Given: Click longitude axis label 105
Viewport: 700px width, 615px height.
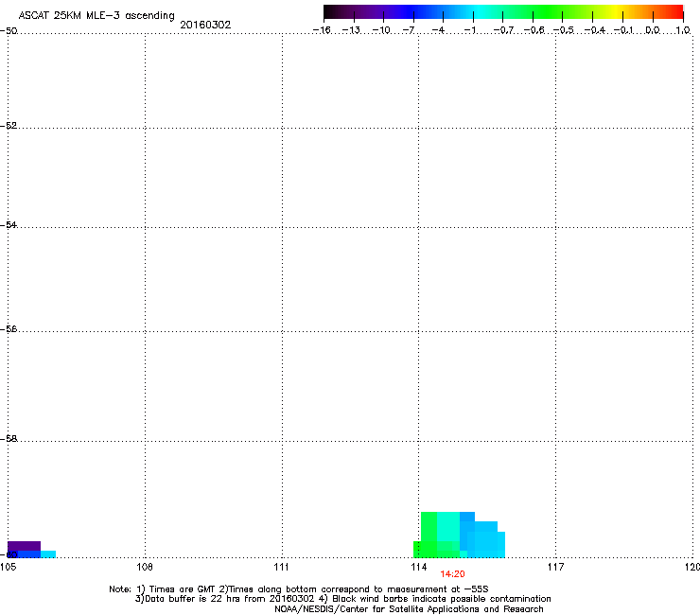Looking at the screenshot, I should tap(8, 567).
